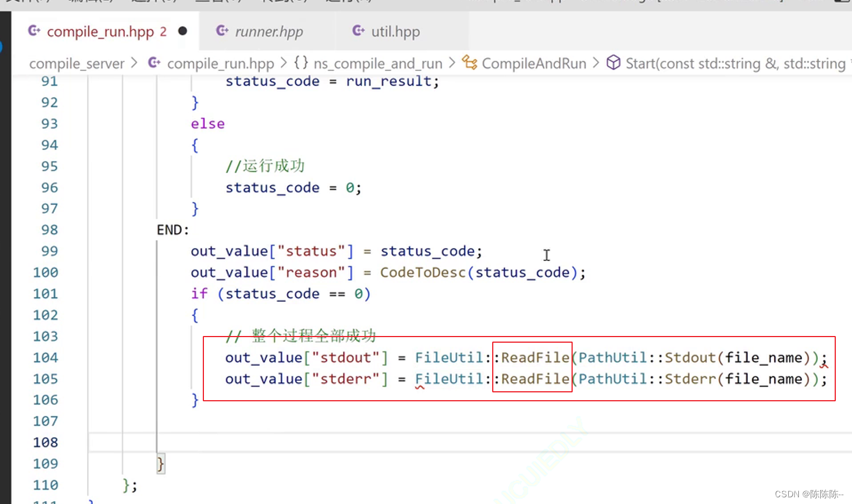Image resolution: width=852 pixels, height=504 pixels.
Task: Select CompileAndRun class in breadcrumb
Action: [534, 64]
